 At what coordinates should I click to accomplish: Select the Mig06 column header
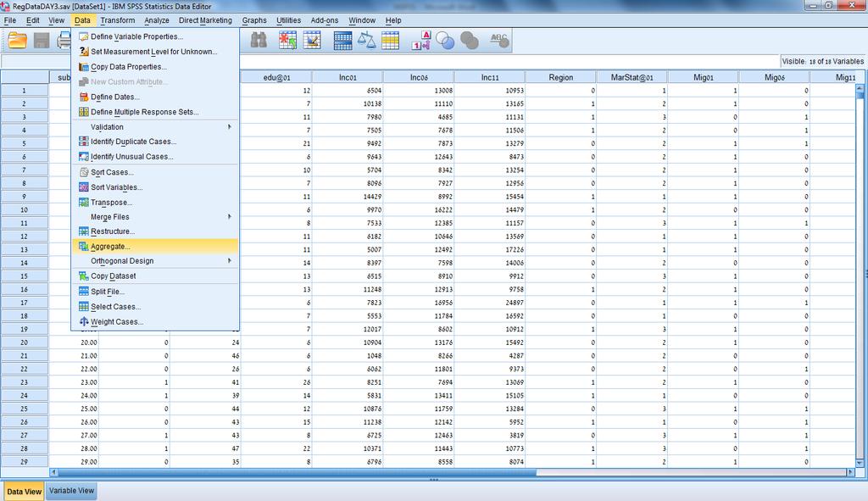coord(775,77)
